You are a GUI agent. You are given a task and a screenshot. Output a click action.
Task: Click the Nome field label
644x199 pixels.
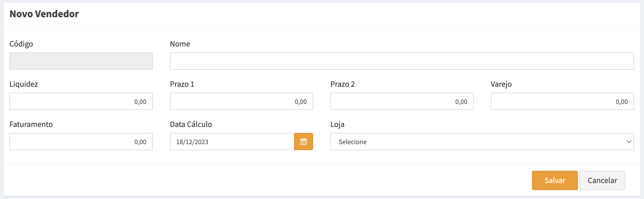(180, 44)
